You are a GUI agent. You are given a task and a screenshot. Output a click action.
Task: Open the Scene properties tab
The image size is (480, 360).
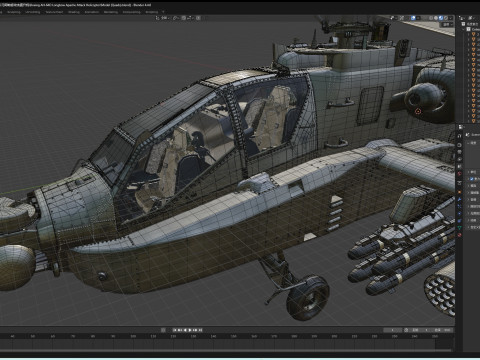click(x=459, y=166)
